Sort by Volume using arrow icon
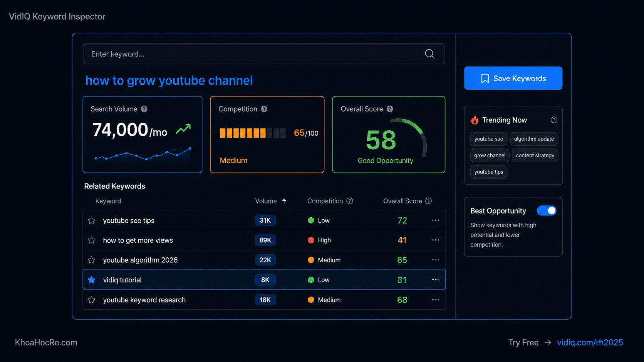 click(284, 201)
